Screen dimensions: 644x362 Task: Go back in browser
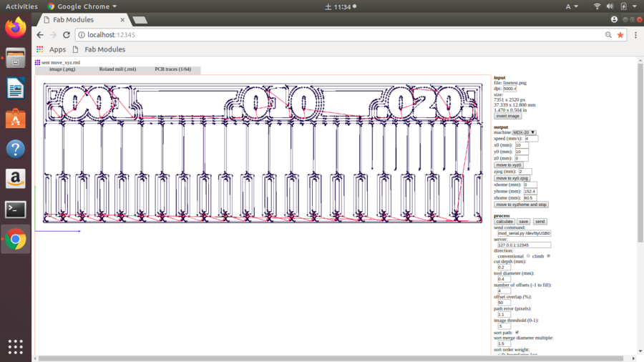(40, 35)
